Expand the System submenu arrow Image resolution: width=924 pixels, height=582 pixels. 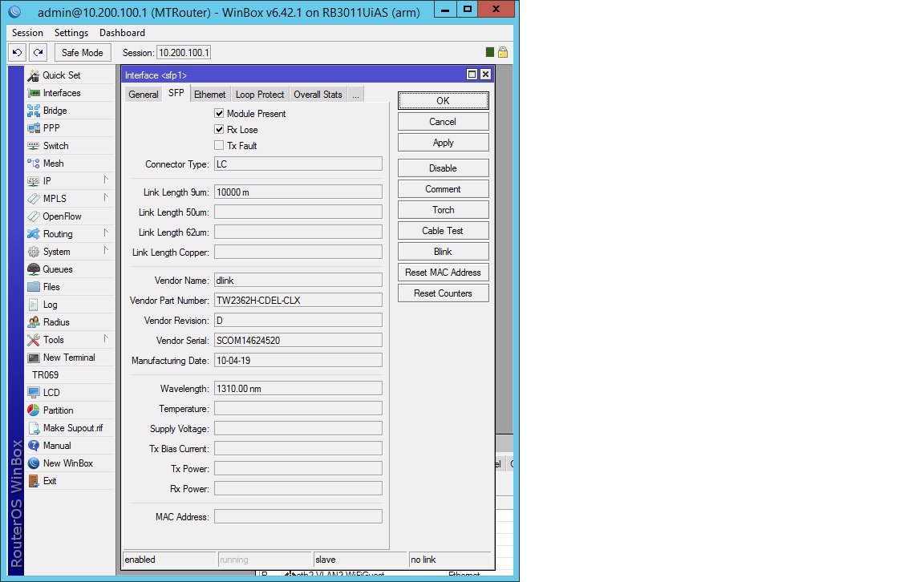[x=106, y=250]
